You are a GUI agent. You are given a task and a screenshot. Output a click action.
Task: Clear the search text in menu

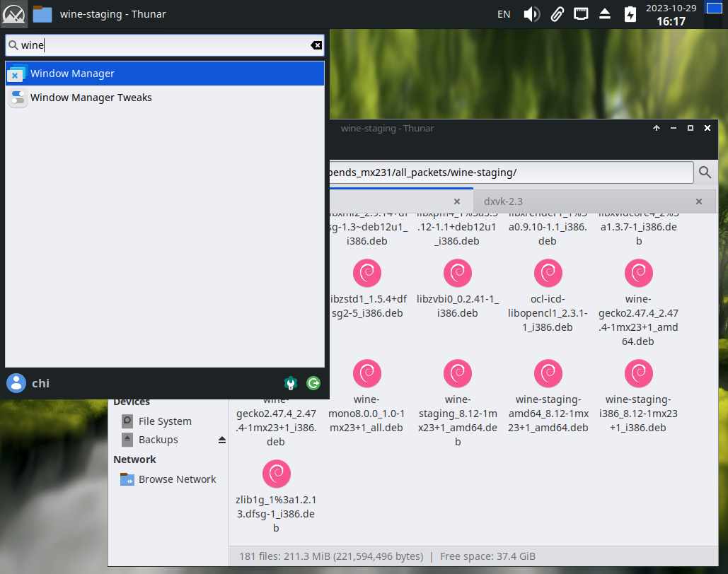point(316,46)
